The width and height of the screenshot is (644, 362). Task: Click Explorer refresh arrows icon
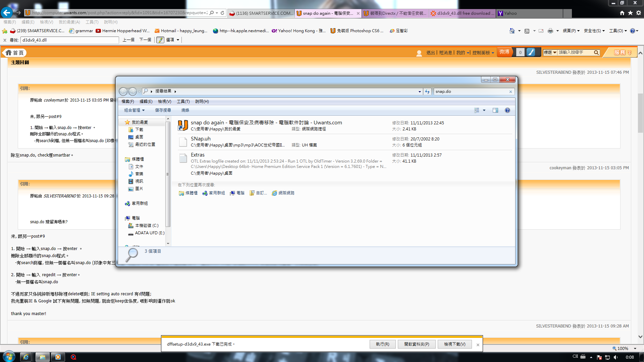pyautogui.click(x=427, y=92)
